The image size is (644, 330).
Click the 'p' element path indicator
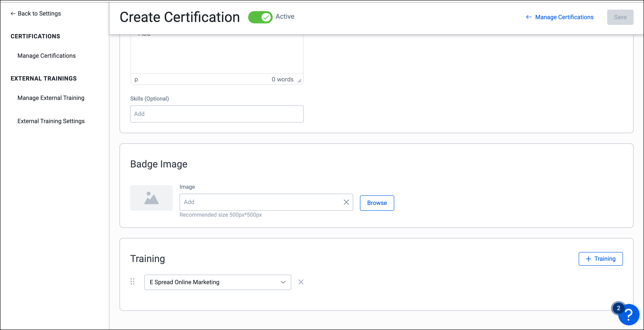point(136,80)
